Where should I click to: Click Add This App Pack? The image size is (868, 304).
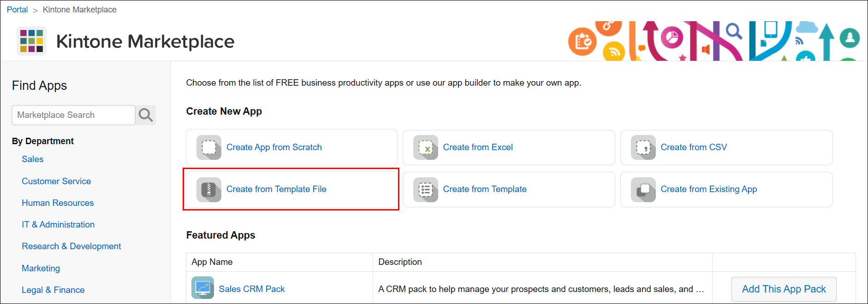784,289
